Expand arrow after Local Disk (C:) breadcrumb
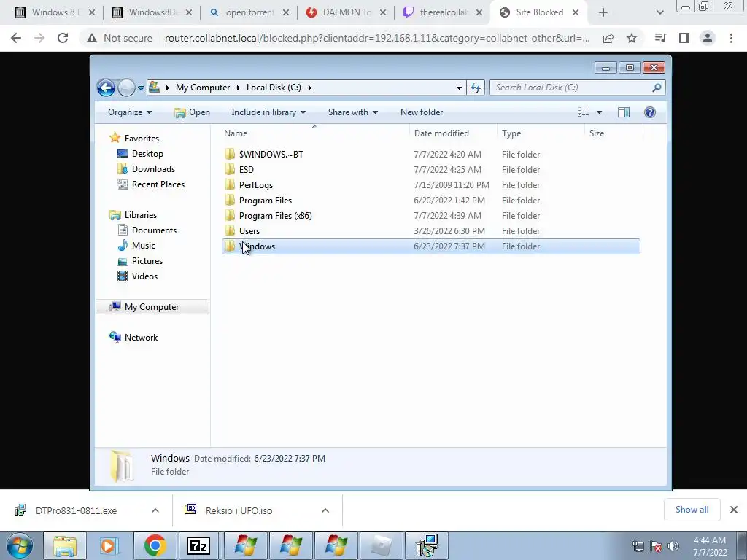 pyautogui.click(x=309, y=87)
